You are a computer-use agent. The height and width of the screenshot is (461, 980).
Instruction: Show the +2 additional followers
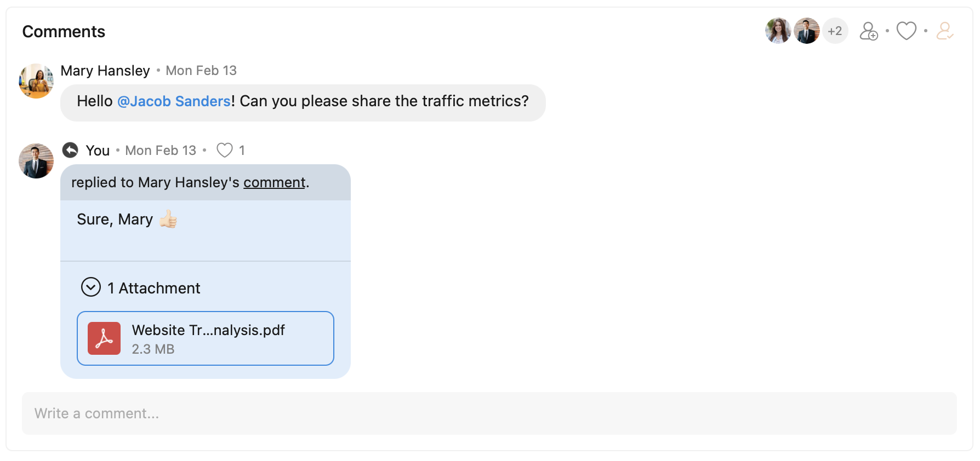pyautogui.click(x=835, y=31)
